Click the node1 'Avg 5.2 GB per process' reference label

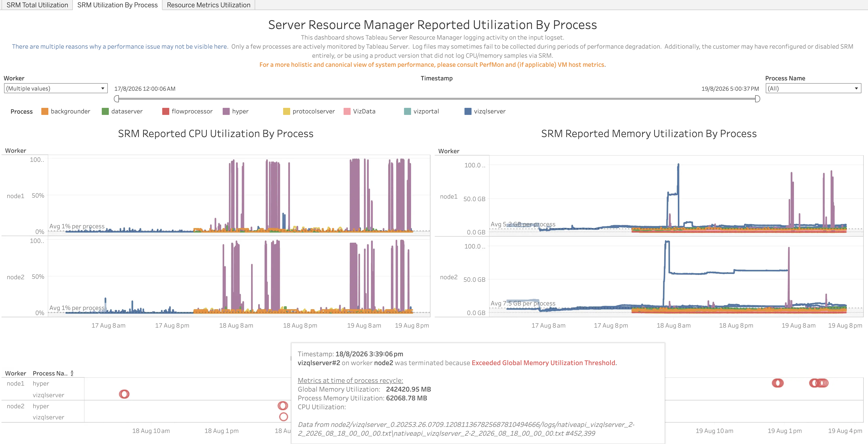click(523, 224)
